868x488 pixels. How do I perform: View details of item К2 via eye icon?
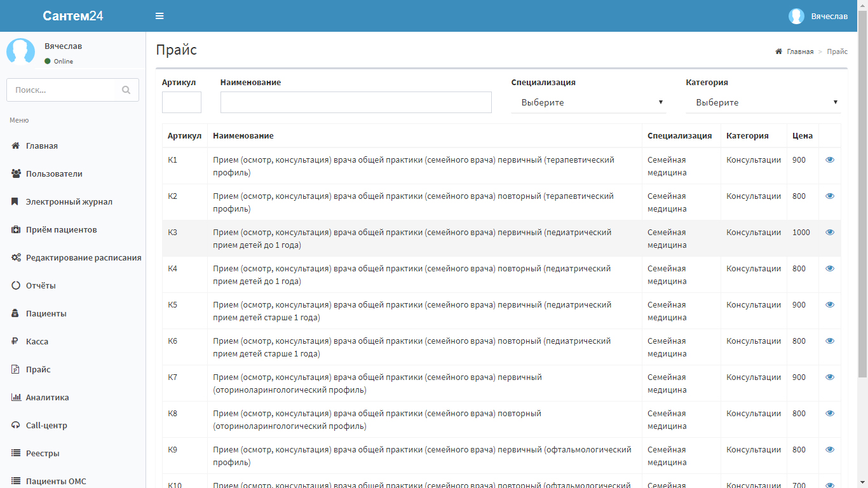coord(830,196)
